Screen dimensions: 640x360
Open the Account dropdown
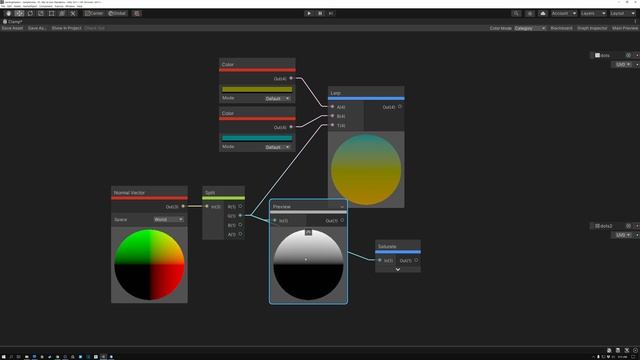pyautogui.click(x=564, y=13)
